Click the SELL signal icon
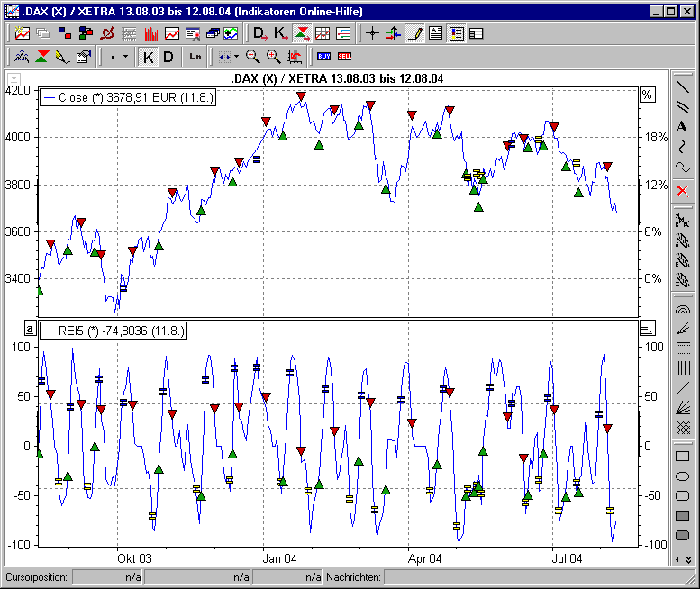Screen dimensions: 700x589 344,57
